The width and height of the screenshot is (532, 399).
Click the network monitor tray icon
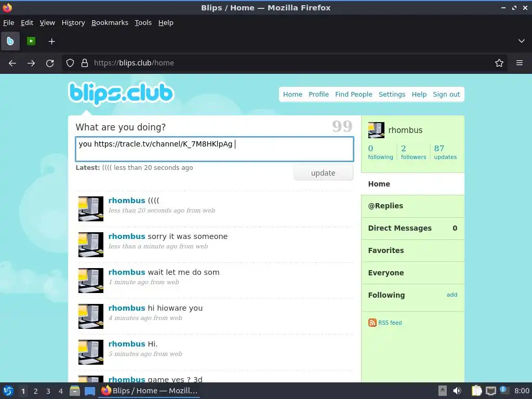pos(490,391)
